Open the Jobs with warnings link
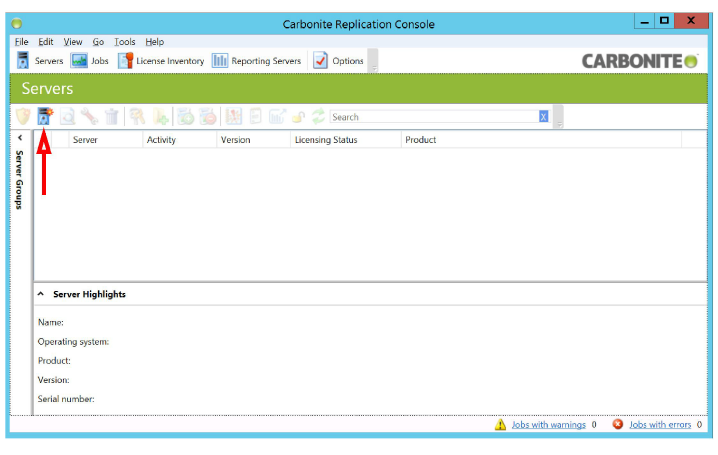This screenshot has height=455, width=718. [x=549, y=425]
